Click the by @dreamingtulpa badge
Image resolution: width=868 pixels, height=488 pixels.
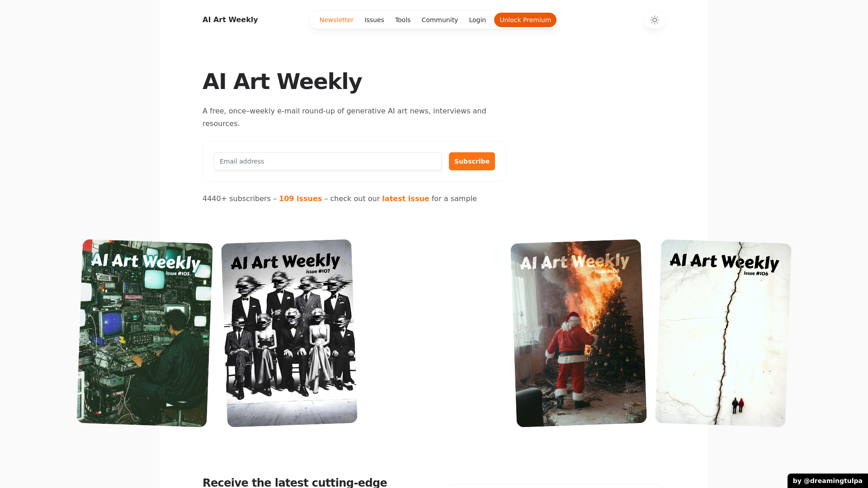coord(827,481)
